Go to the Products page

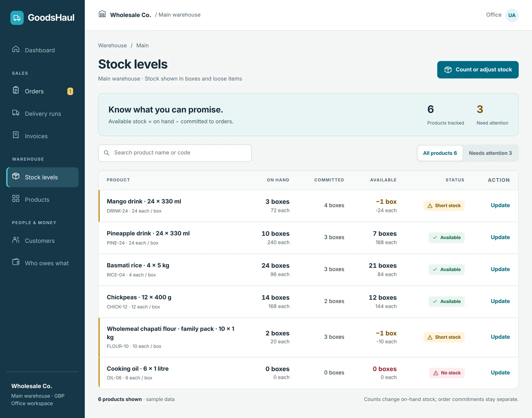[42, 200]
